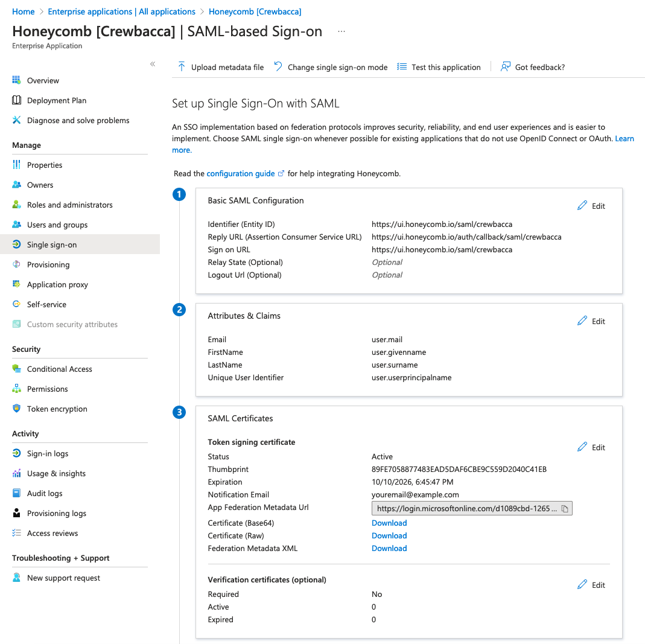
Task: Click the Test this application icon
Action: [x=402, y=66]
